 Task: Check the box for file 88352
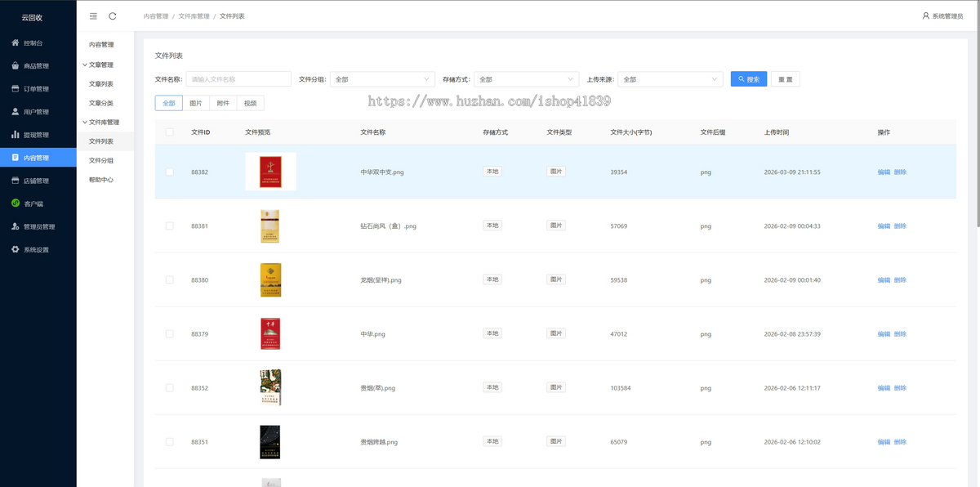(169, 387)
